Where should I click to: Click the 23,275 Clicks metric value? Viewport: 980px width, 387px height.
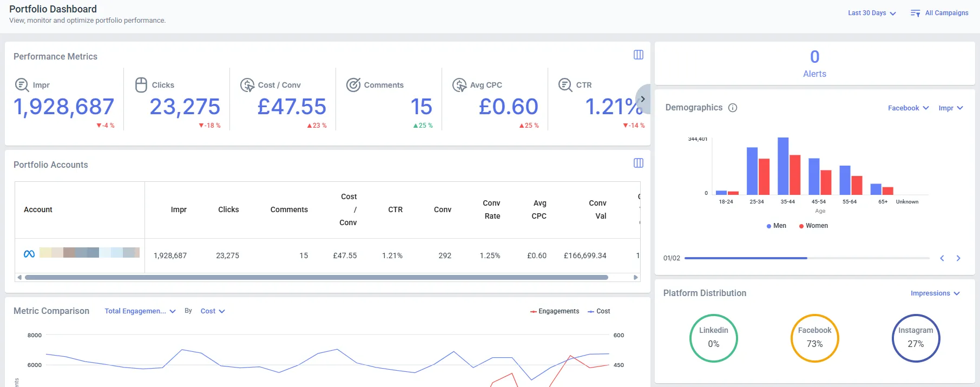pos(185,107)
